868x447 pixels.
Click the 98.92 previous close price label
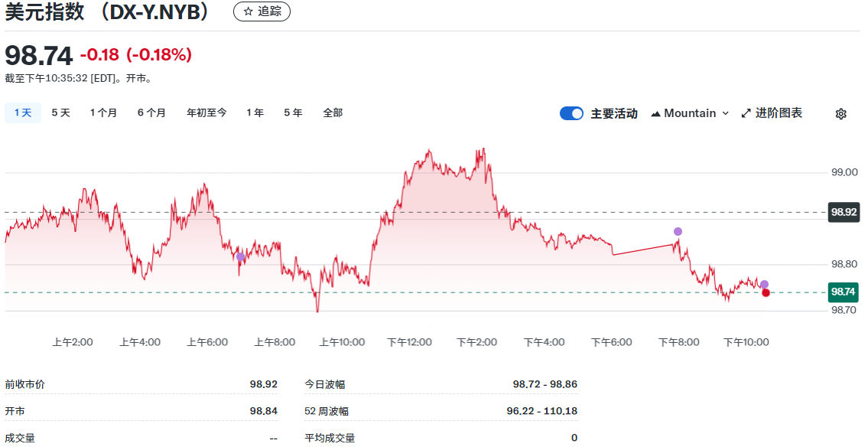point(844,212)
